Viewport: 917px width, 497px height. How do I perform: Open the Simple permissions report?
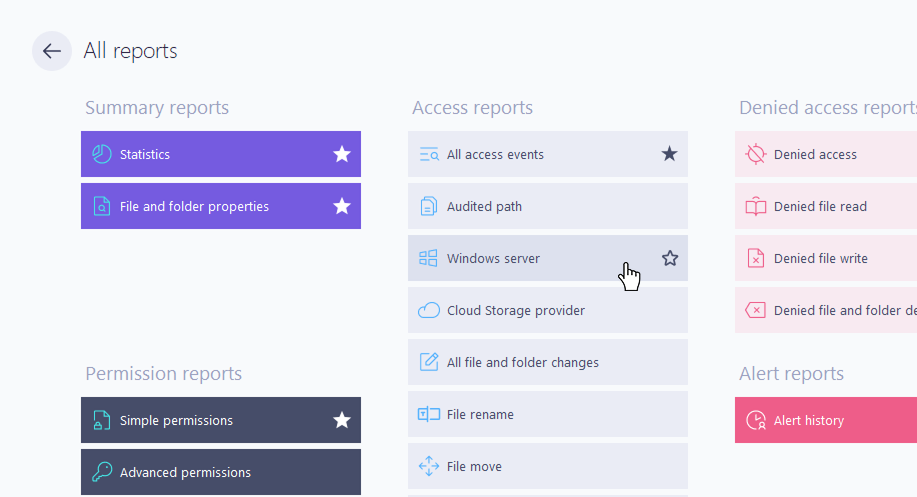coord(221,420)
